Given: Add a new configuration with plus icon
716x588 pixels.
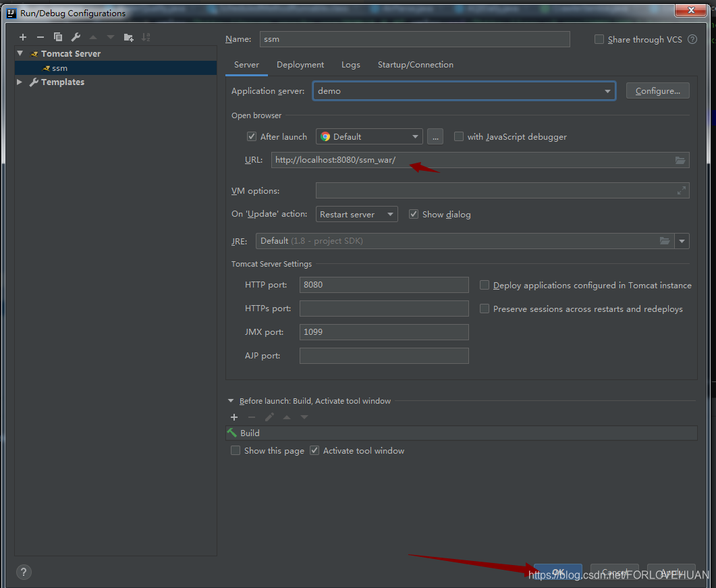Looking at the screenshot, I should point(23,37).
